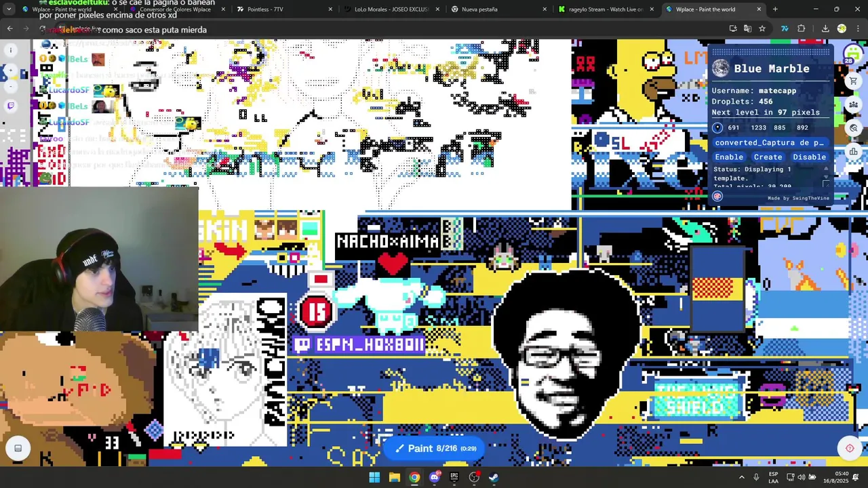Click the Blue Marble globe logo
Image resolution: width=868 pixels, height=488 pixels.
pos(720,68)
